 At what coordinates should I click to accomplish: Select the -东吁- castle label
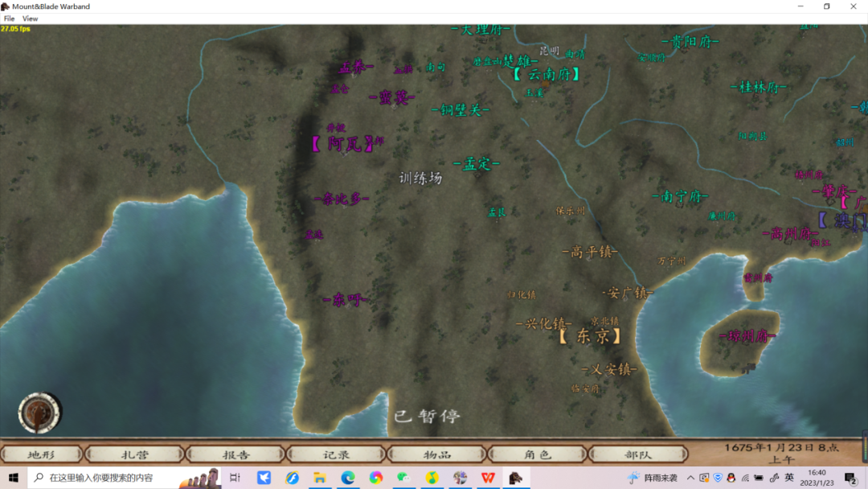click(346, 300)
